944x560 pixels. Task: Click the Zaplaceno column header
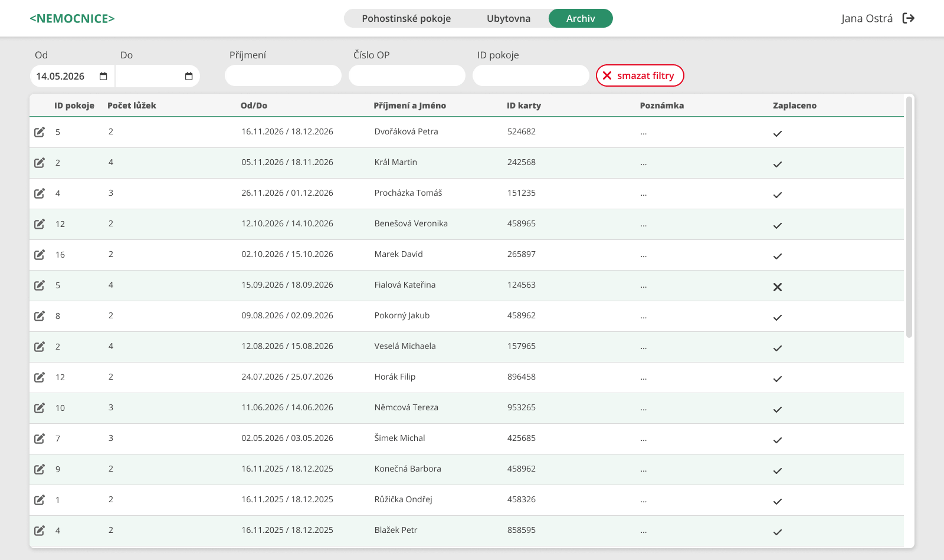[795, 106]
